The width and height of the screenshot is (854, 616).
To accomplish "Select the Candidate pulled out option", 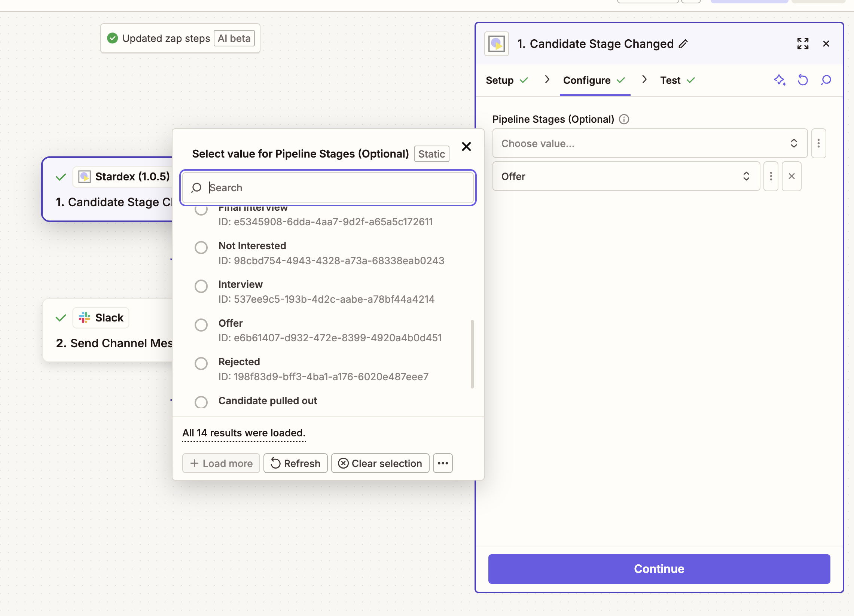I will (201, 402).
